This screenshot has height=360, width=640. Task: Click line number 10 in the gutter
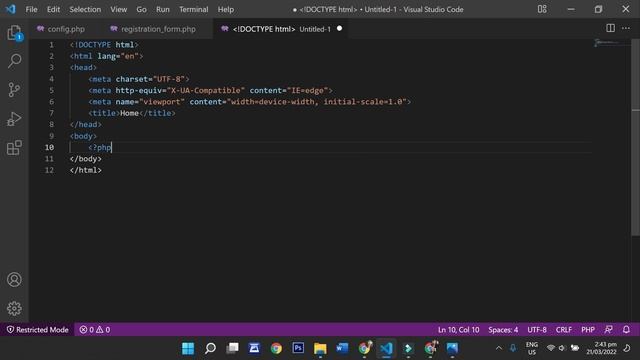click(x=49, y=147)
